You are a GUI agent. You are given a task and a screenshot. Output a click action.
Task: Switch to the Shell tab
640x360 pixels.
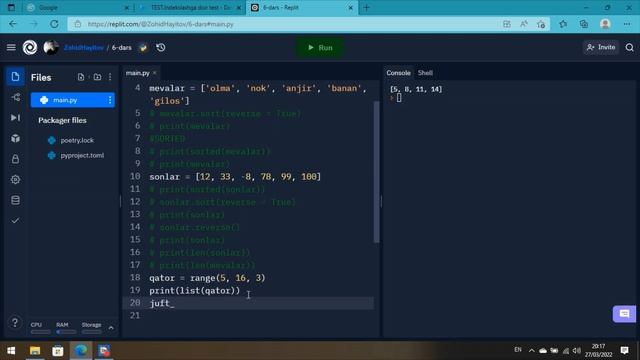pyautogui.click(x=425, y=73)
